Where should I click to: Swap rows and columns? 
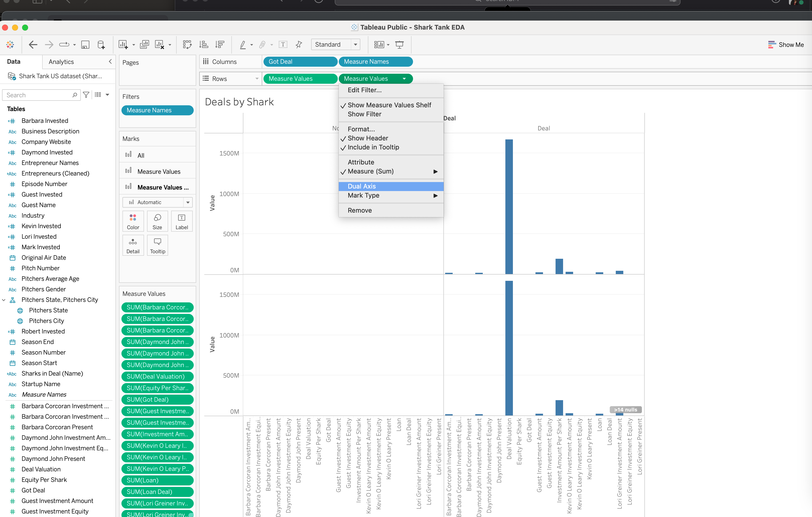187,44
